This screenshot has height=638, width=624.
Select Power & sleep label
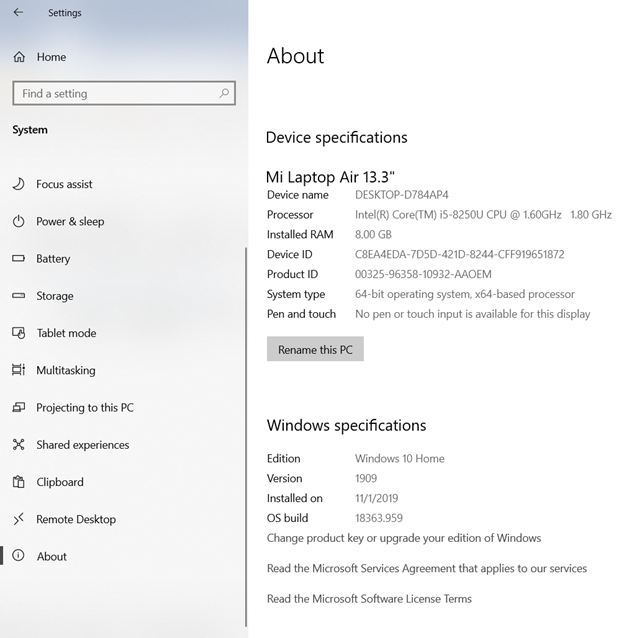click(70, 222)
